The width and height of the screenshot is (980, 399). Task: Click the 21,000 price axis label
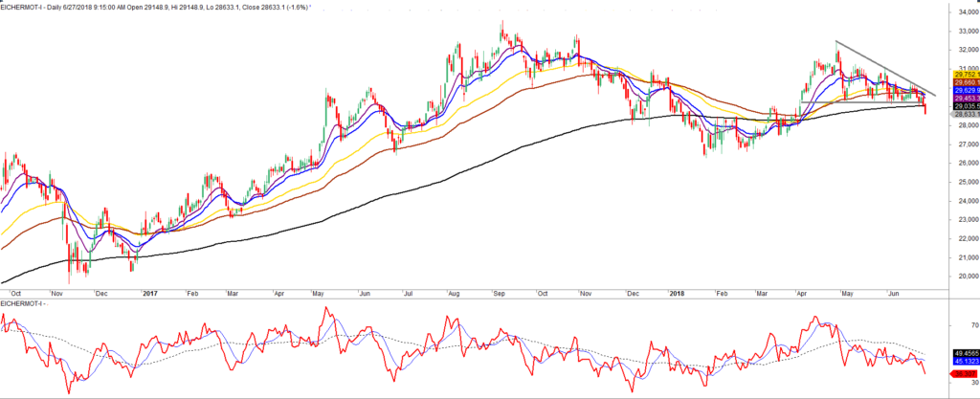click(x=967, y=258)
